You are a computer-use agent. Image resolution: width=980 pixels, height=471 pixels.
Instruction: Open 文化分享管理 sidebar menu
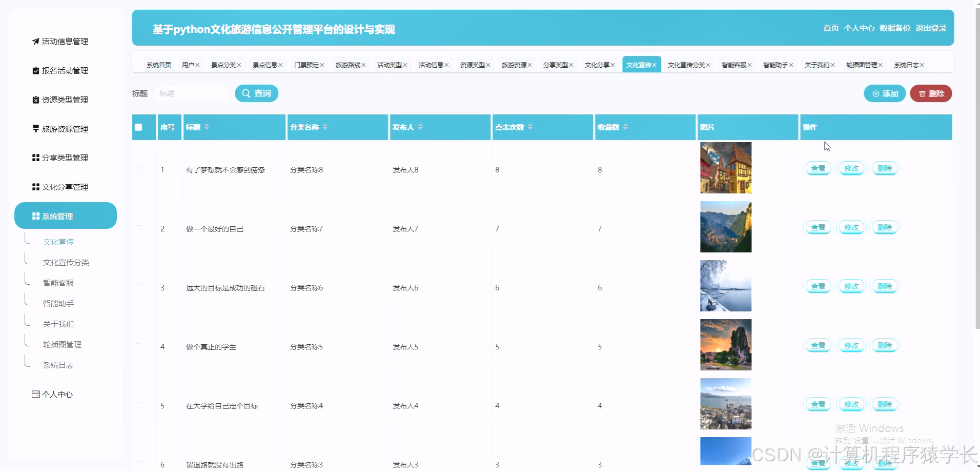(x=60, y=187)
